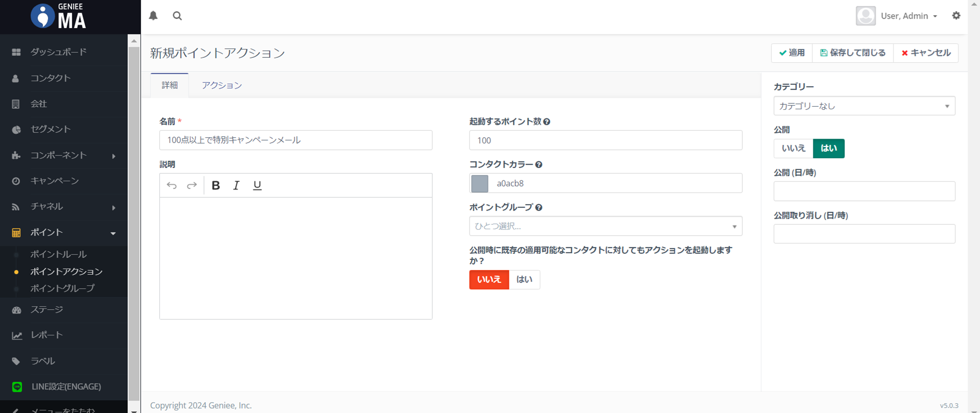Set 公開 toggle to いいえ

coord(793,148)
